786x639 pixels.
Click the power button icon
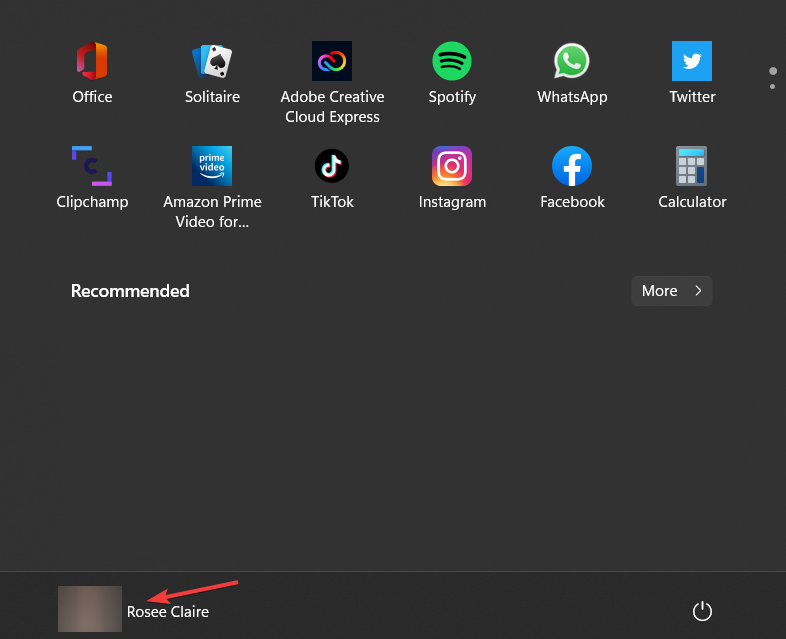point(702,611)
